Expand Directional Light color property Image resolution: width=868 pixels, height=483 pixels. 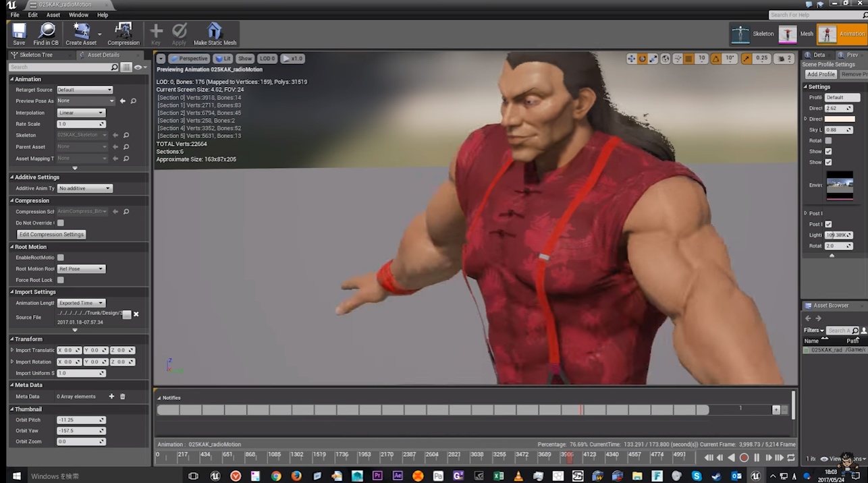pyautogui.click(x=805, y=119)
